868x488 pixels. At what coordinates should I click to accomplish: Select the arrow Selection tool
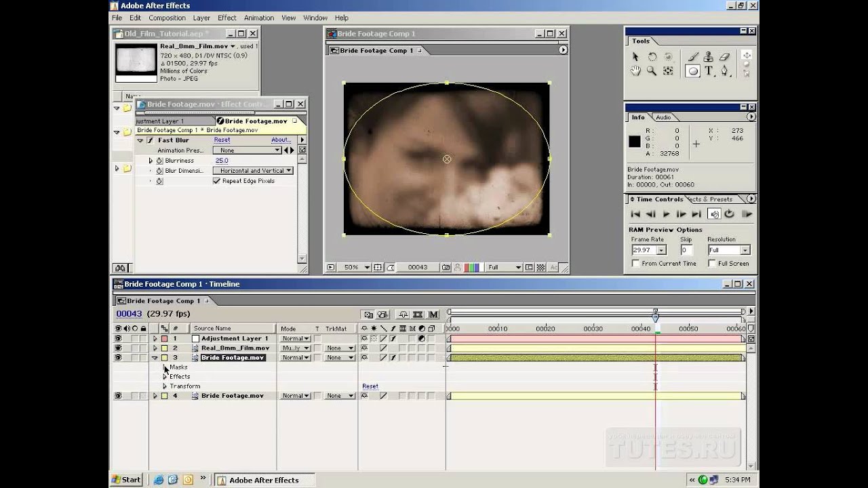pos(635,57)
